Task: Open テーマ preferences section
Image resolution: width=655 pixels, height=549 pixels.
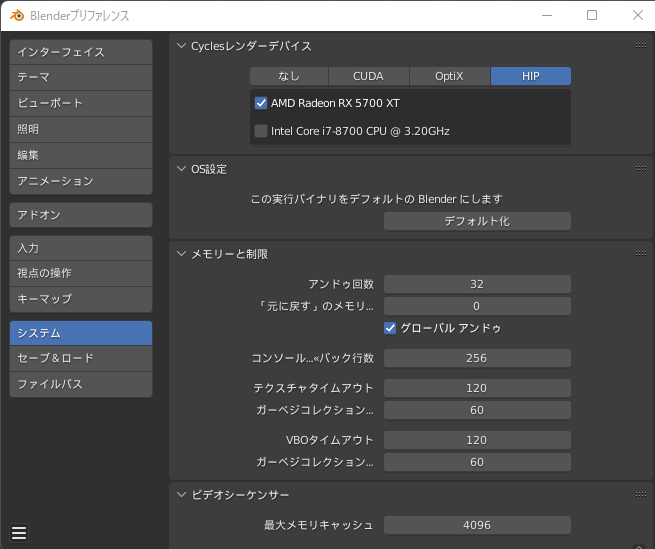Action: point(81,78)
